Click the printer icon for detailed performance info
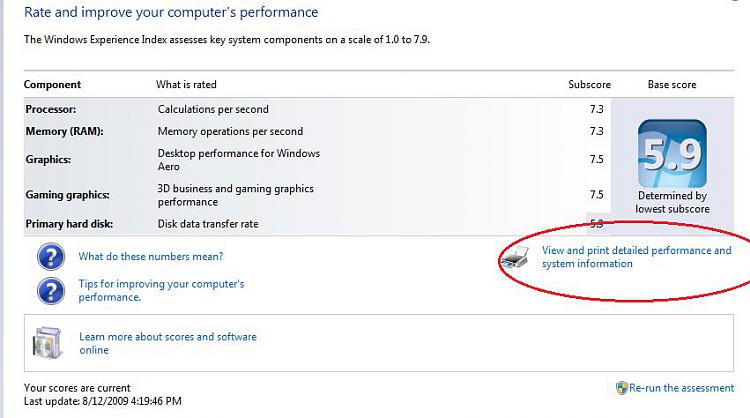Image resolution: width=750 pixels, height=418 pixels. coord(515,257)
